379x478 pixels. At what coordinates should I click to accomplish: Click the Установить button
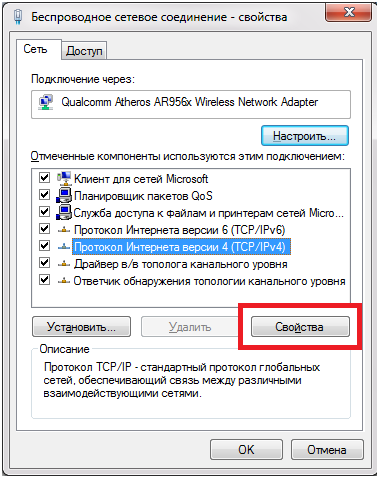(81, 327)
